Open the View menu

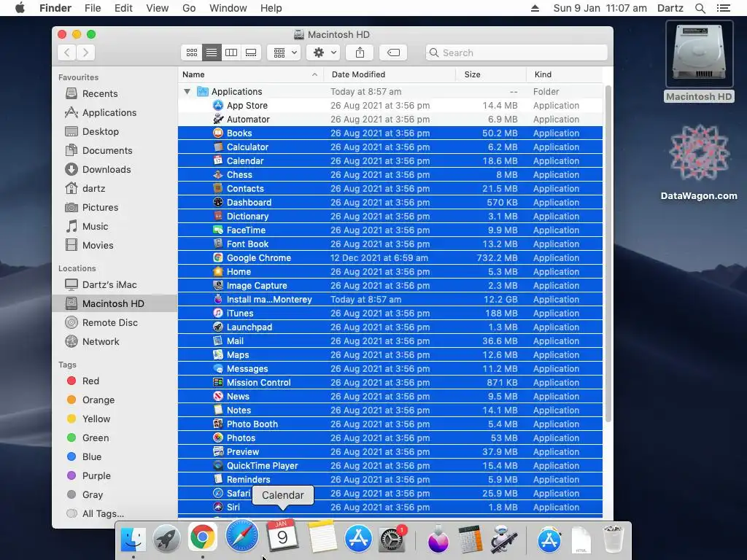pyautogui.click(x=158, y=8)
